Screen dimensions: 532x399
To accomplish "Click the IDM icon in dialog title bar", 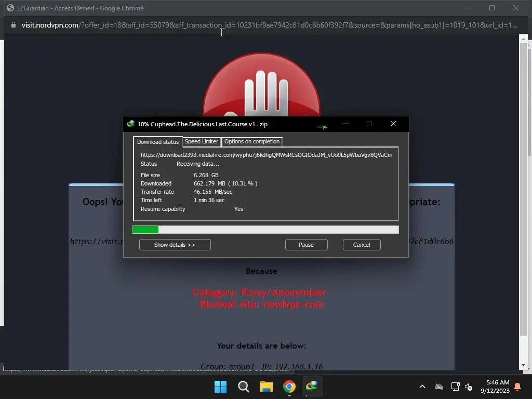I will [130, 124].
